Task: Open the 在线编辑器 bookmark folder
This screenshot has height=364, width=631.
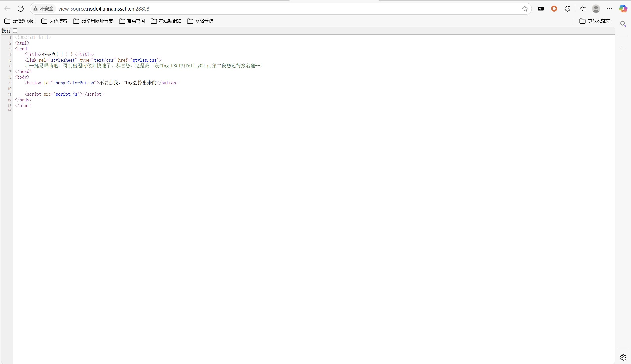Action: (166, 21)
